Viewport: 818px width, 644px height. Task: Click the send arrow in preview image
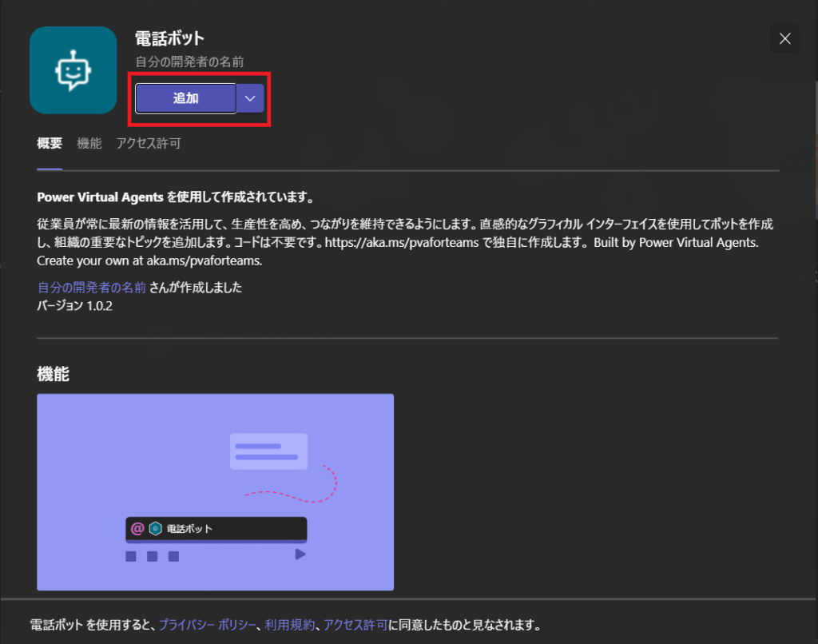[x=300, y=555]
